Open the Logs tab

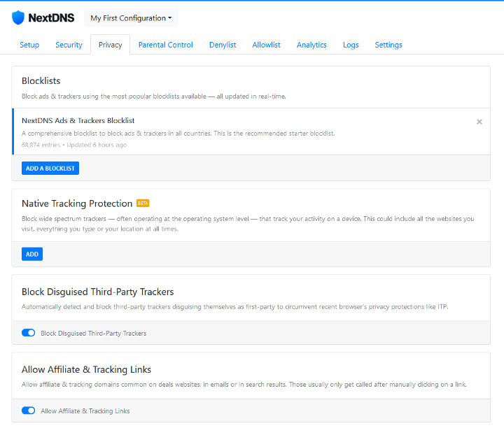(351, 45)
